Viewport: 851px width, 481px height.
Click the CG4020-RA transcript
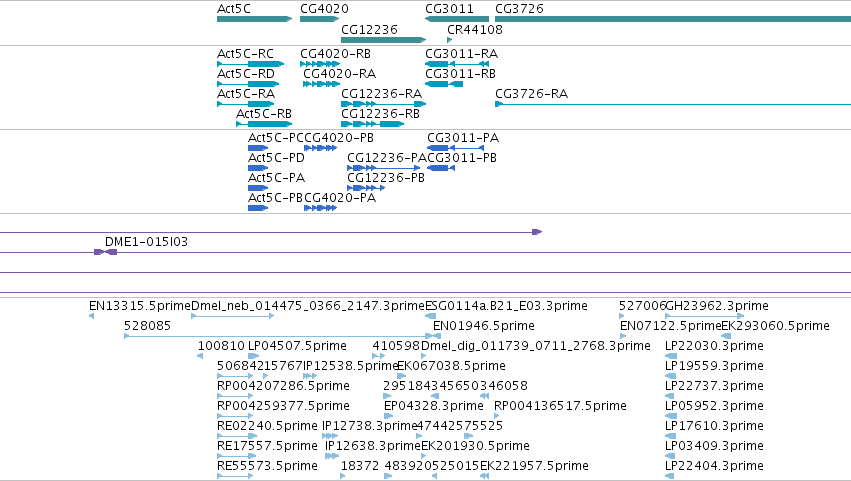click(321, 84)
